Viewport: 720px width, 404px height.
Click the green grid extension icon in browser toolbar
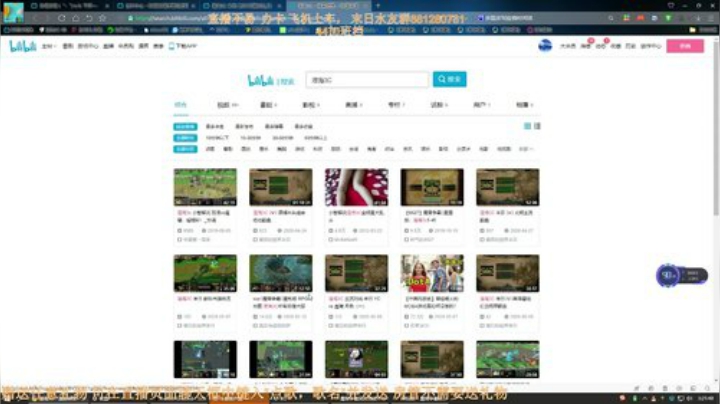[626, 18]
